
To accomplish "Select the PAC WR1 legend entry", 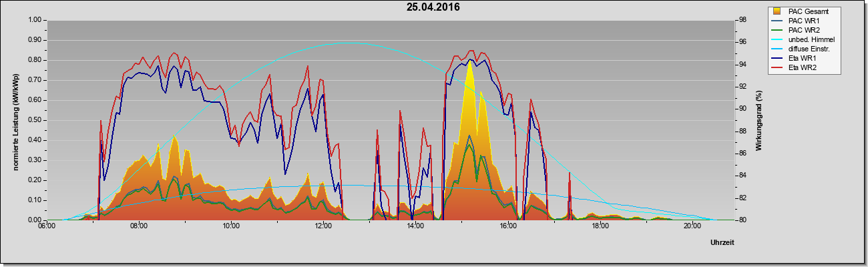I will (804, 21).
